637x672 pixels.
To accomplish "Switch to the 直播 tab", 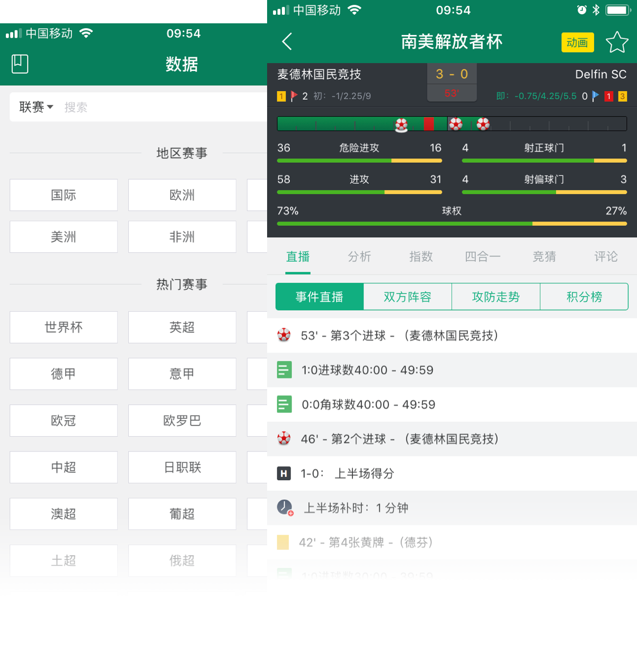I will click(298, 257).
